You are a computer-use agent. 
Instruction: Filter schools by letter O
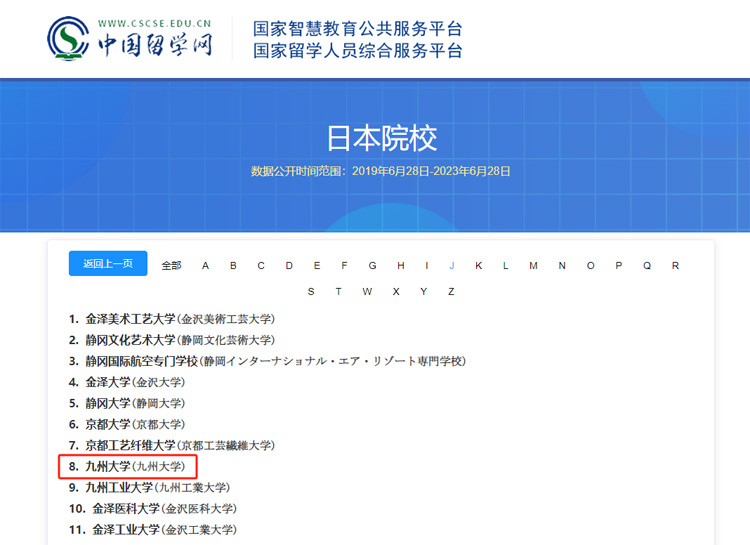pos(591,266)
